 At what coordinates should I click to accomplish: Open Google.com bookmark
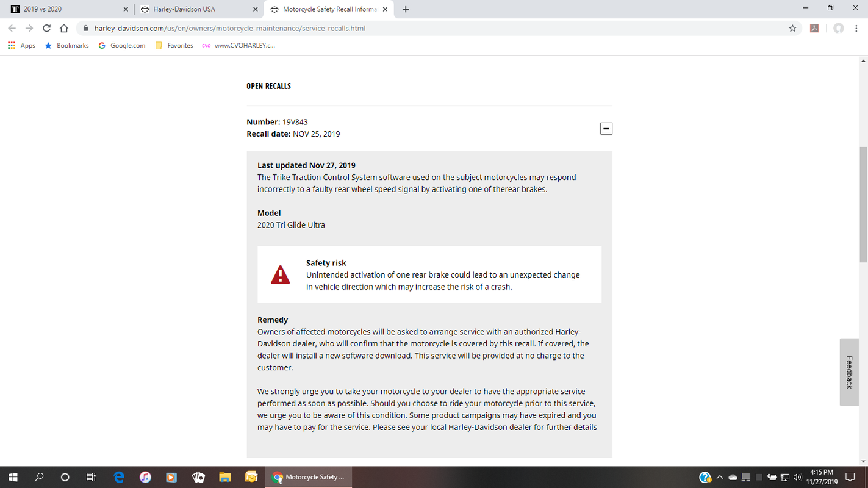121,45
